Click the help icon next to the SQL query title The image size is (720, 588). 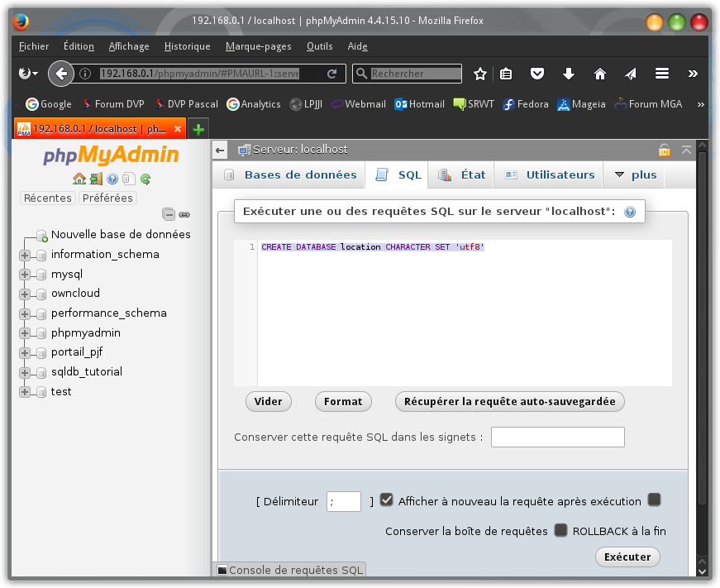pyautogui.click(x=630, y=212)
